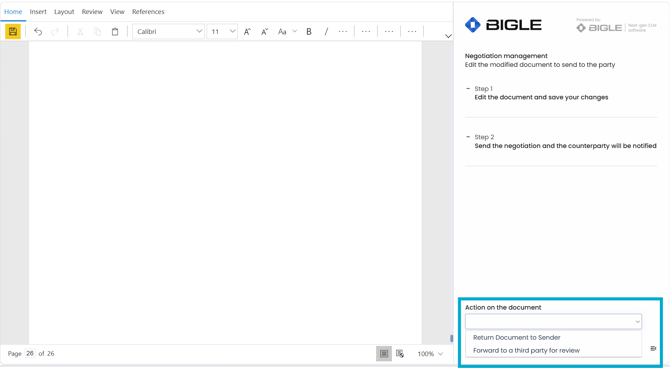670x368 pixels.
Task: Click the vertical scrollbar thumb of document
Action: click(x=451, y=338)
